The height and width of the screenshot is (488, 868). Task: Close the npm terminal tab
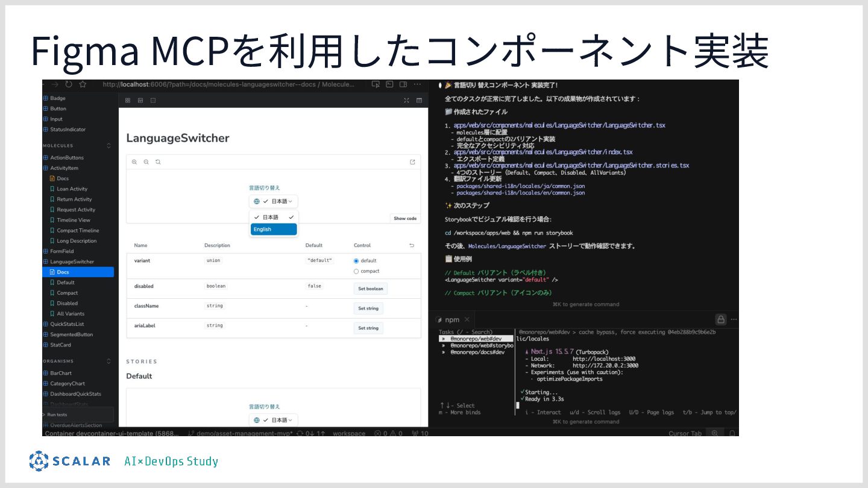pos(467,319)
